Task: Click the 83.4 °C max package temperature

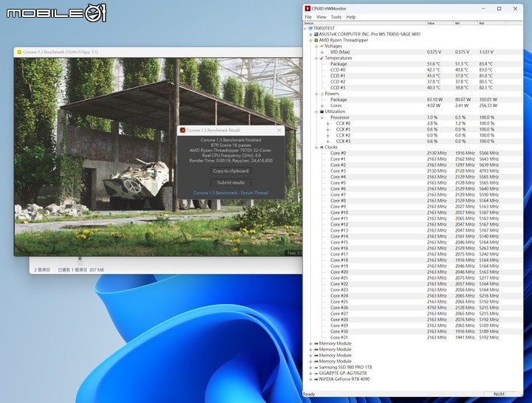Action: (x=486, y=64)
